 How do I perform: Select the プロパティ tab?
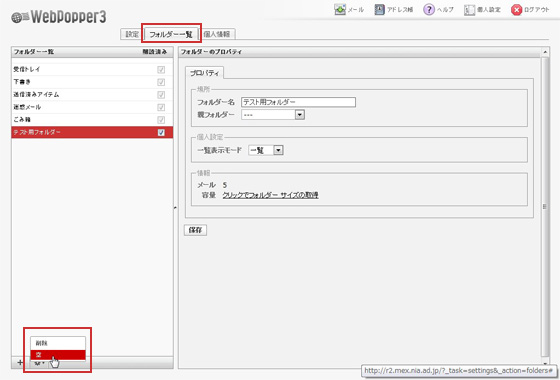[204, 73]
